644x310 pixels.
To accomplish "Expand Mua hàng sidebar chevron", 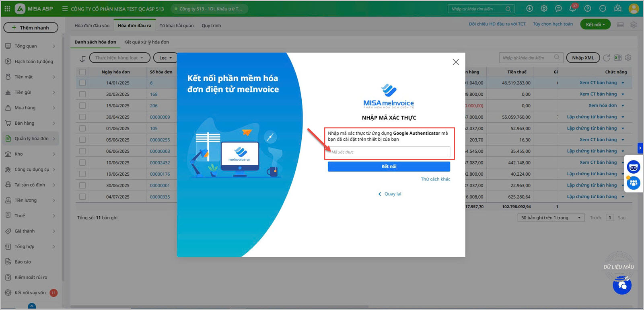I will (x=54, y=108).
